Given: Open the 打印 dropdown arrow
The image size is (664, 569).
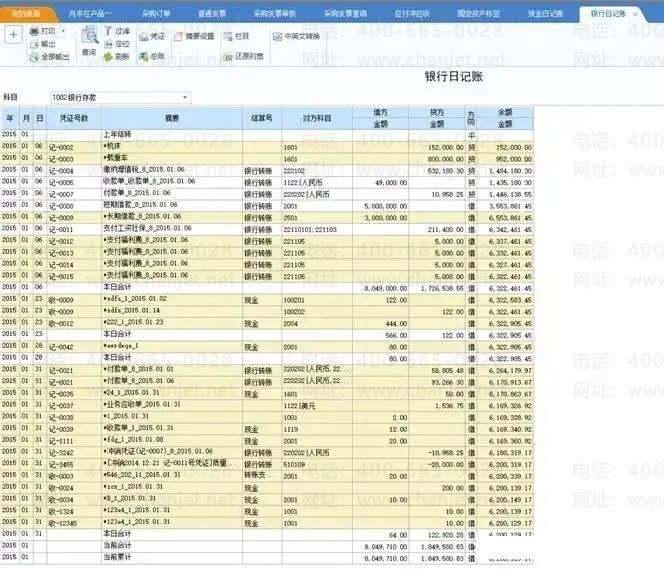Looking at the screenshot, I should (64, 31).
